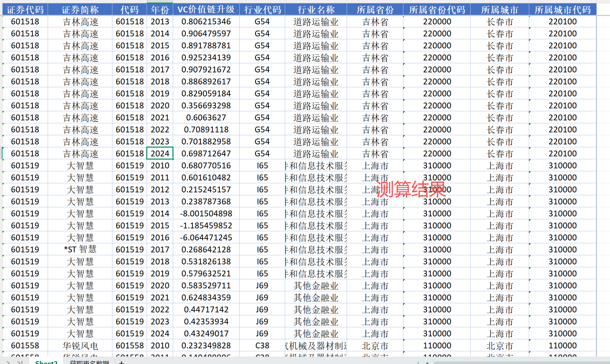Viewport: 610px width, 364px height.
Task: Click the 所属省份 header cell
Action: point(375,10)
